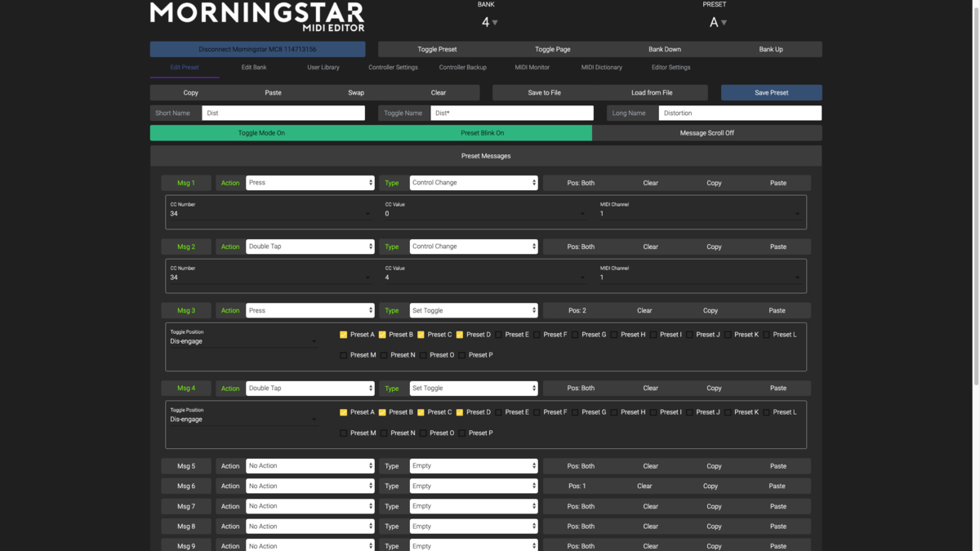Click the Msg 1 label button
This screenshot has height=551, width=980.
186,183
